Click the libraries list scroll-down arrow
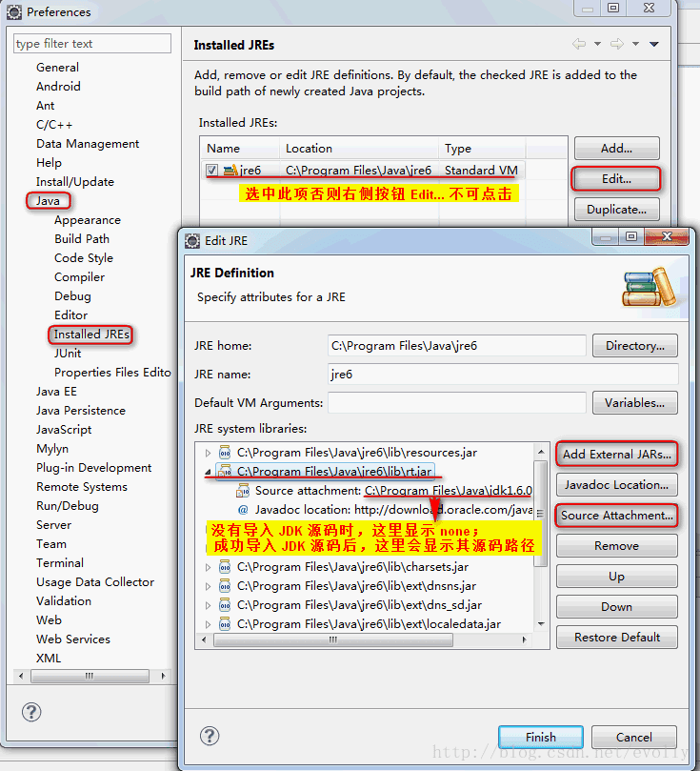Screen dimensions: 700x771 click(541, 624)
